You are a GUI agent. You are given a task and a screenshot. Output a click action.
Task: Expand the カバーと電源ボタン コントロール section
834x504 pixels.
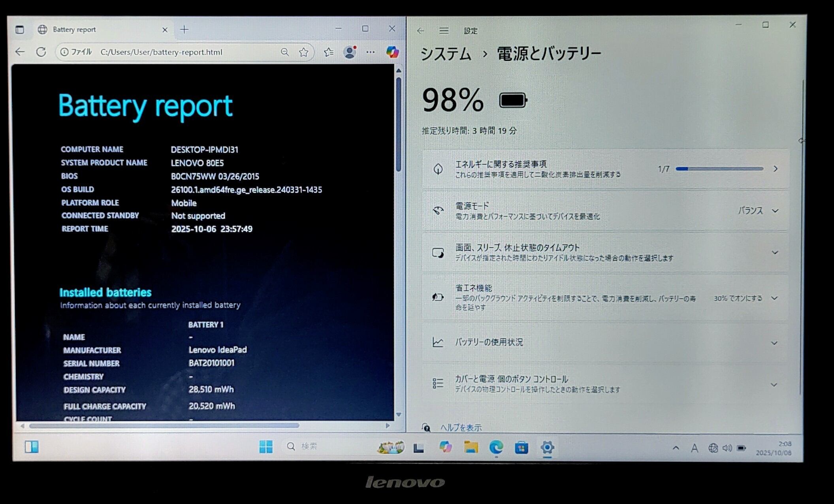tap(774, 384)
